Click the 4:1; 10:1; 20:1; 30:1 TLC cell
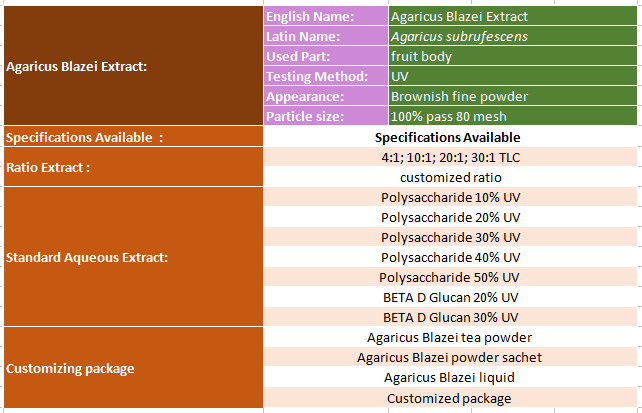The width and height of the screenshot is (642, 413). pos(450,157)
